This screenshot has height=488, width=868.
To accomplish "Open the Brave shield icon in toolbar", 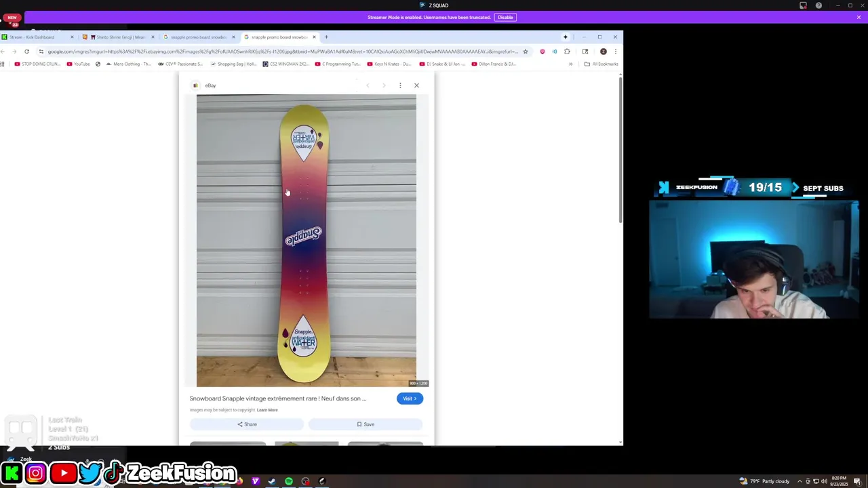I will (x=542, y=52).
